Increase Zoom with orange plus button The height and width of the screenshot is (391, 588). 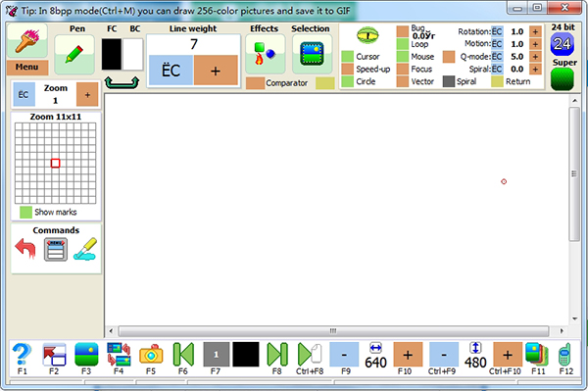87,94
